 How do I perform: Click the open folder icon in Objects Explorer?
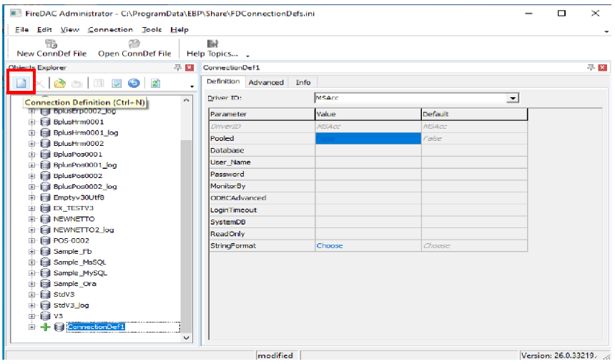point(60,83)
